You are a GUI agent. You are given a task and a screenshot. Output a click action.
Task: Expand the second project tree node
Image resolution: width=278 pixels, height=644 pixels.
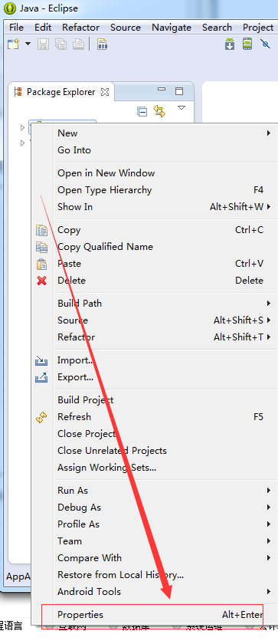(22, 143)
